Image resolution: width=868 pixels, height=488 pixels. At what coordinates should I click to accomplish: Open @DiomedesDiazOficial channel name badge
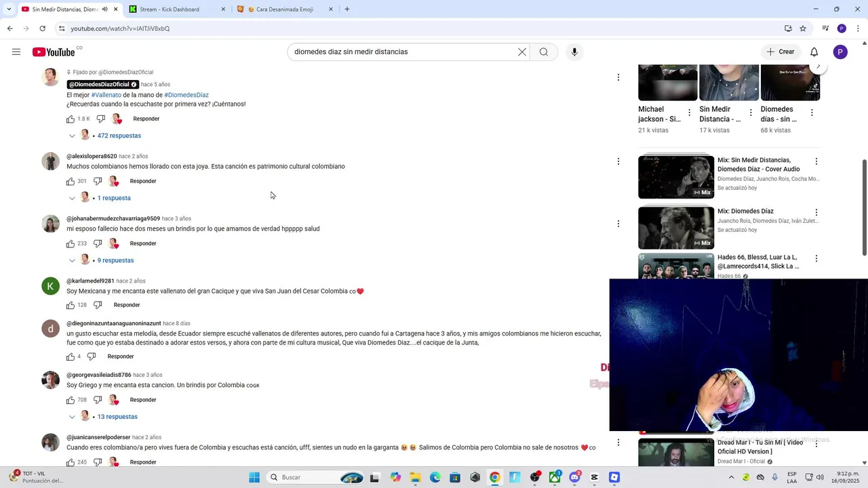point(102,85)
